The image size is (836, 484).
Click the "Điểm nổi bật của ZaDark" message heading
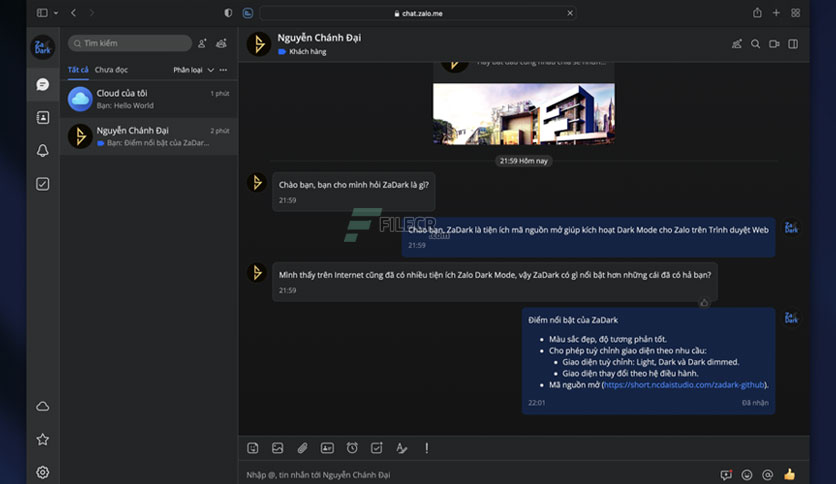click(x=573, y=320)
